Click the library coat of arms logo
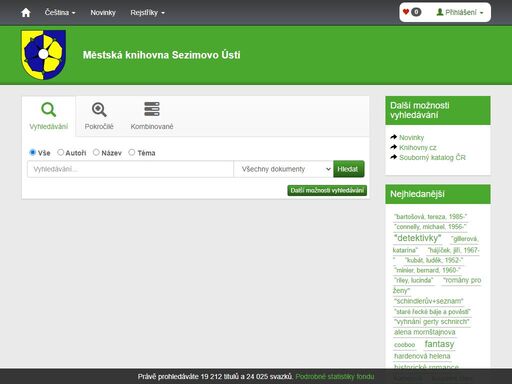Image resolution: width=512 pixels, height=384 pixels. [x=43, y=55]
